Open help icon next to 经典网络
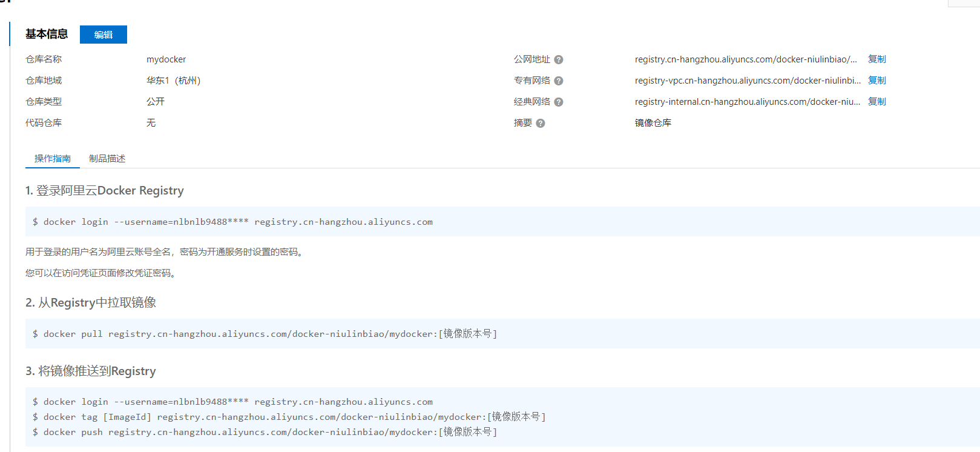980x452 pixels. (559, 102)
